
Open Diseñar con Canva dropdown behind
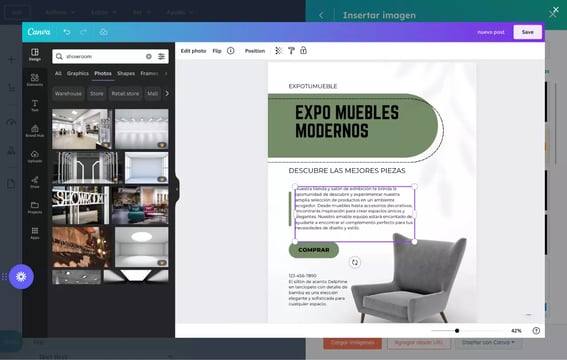[x=488, y=343]
